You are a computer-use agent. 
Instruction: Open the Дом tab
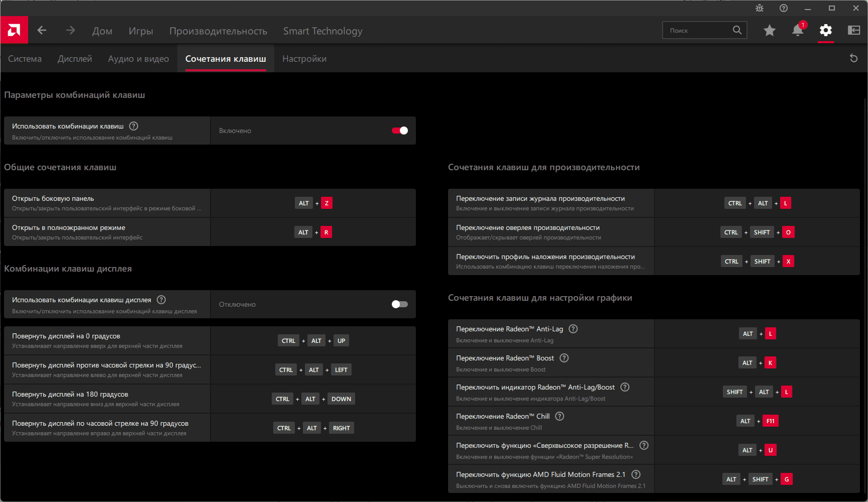pyautogui.click(x=102, y=31)
